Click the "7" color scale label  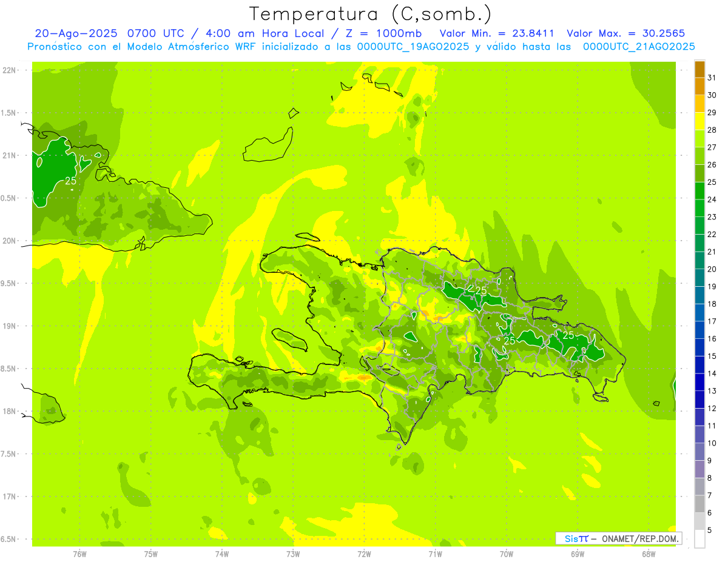(x=710, y=496)
